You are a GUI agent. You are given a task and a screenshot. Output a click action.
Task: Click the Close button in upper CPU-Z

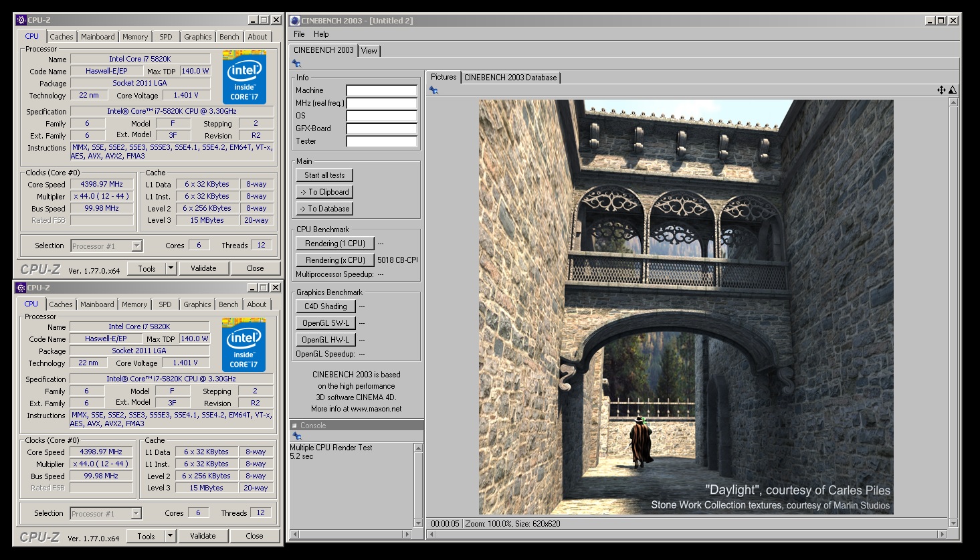point(255,268)
